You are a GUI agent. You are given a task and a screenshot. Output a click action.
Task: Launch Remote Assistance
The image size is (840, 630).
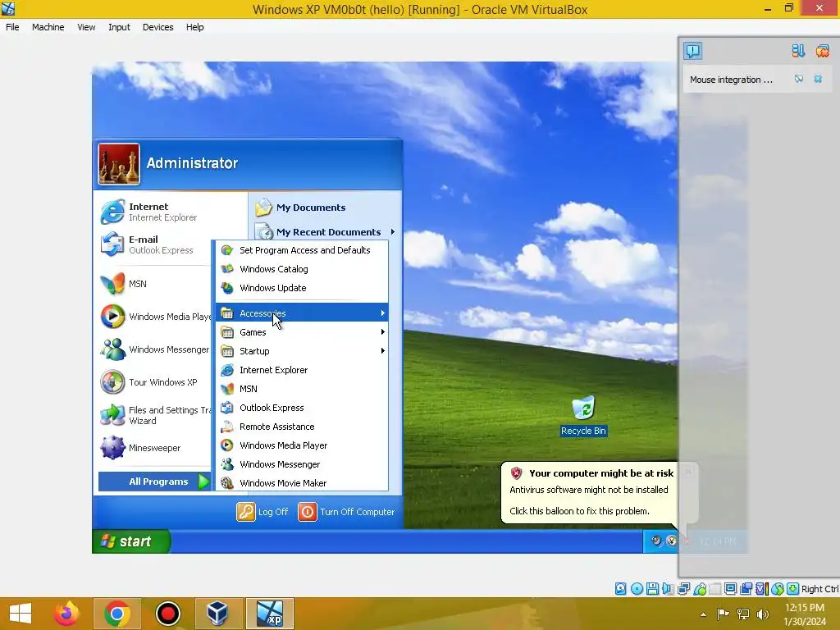(x=302, y=427)
